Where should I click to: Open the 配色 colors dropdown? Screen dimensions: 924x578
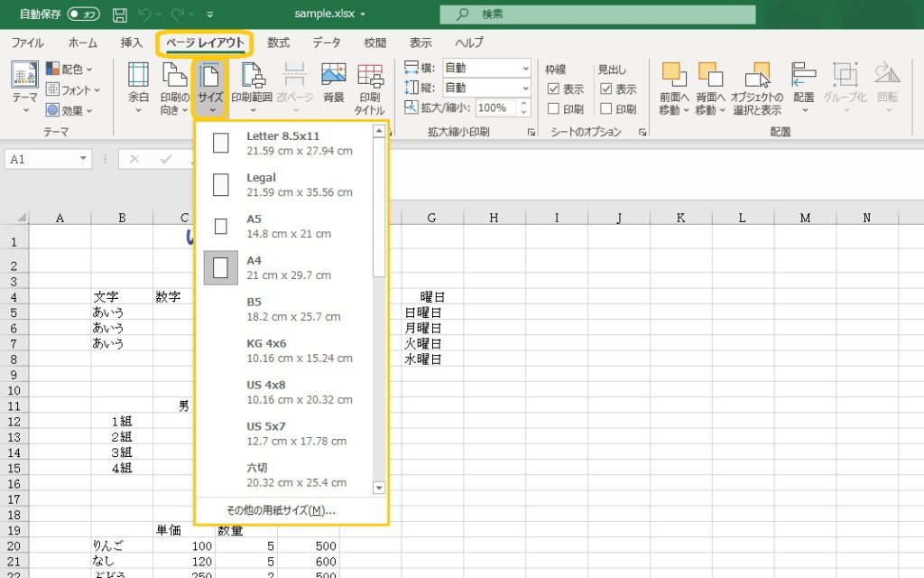coord(74,69)
